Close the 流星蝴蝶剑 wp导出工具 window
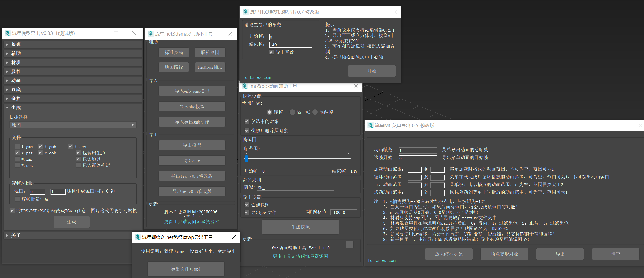The width and height of the screenshot is (644, 278). coord(234,237)
